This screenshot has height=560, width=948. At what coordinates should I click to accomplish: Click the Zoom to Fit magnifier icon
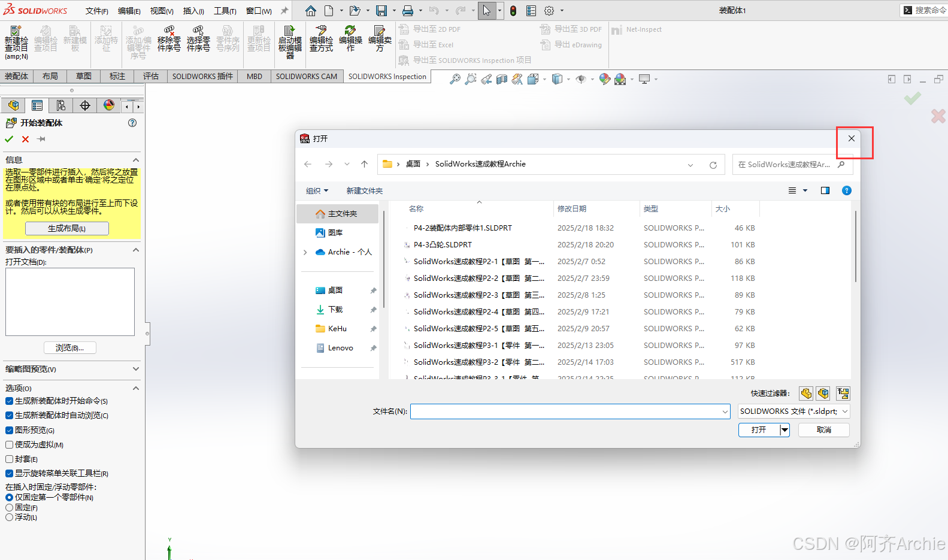click(455, 79)
